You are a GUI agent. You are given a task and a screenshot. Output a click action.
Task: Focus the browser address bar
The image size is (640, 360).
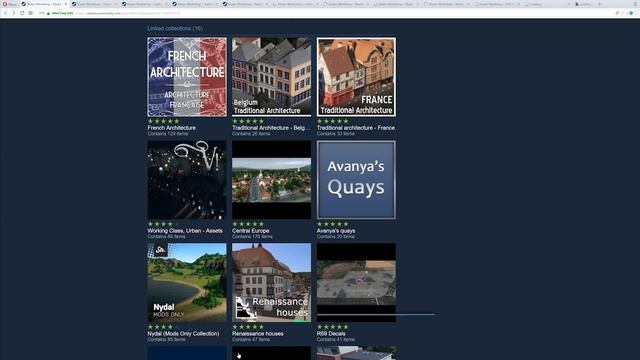point(327,13)
